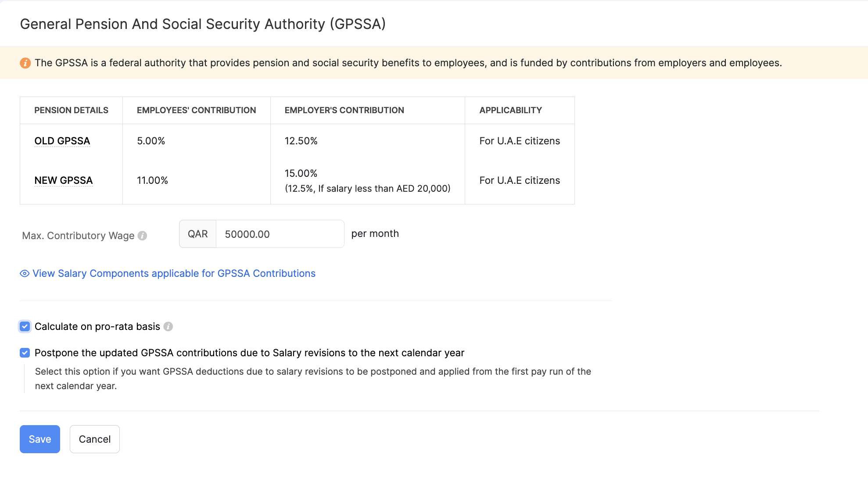Click the Save button
The image size is (868, 494).
point(39,439)
